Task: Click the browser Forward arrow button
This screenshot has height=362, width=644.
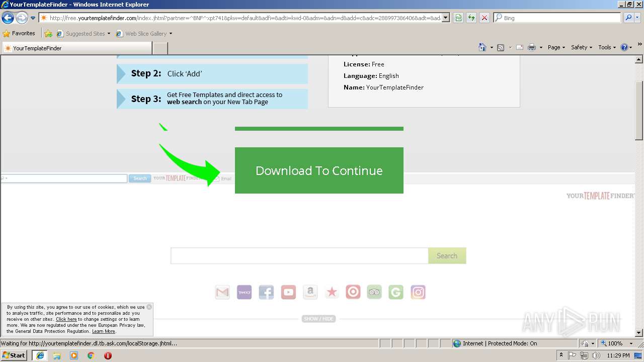Action: (x=22, y=18)
